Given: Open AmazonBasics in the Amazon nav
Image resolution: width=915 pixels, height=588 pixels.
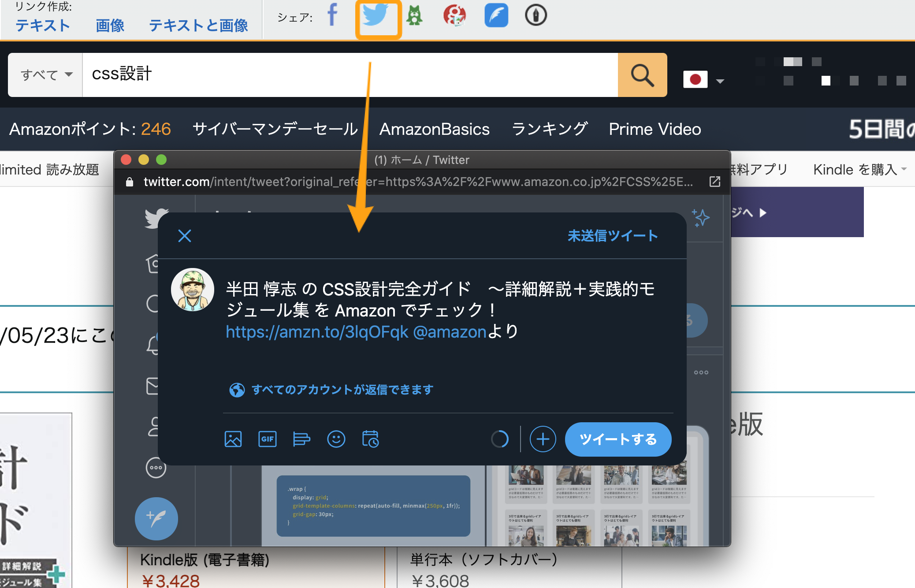Looking at the screenshot, I should click(x=435, y=129).
